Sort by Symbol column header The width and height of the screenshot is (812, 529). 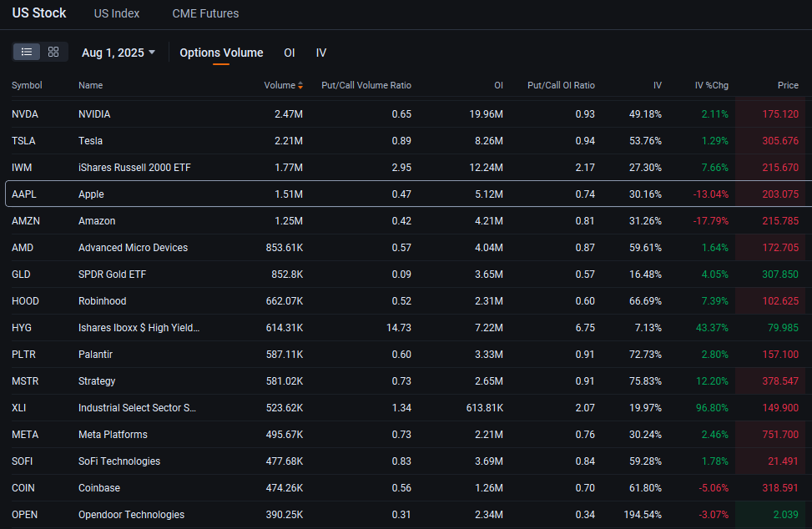(27, 85)
